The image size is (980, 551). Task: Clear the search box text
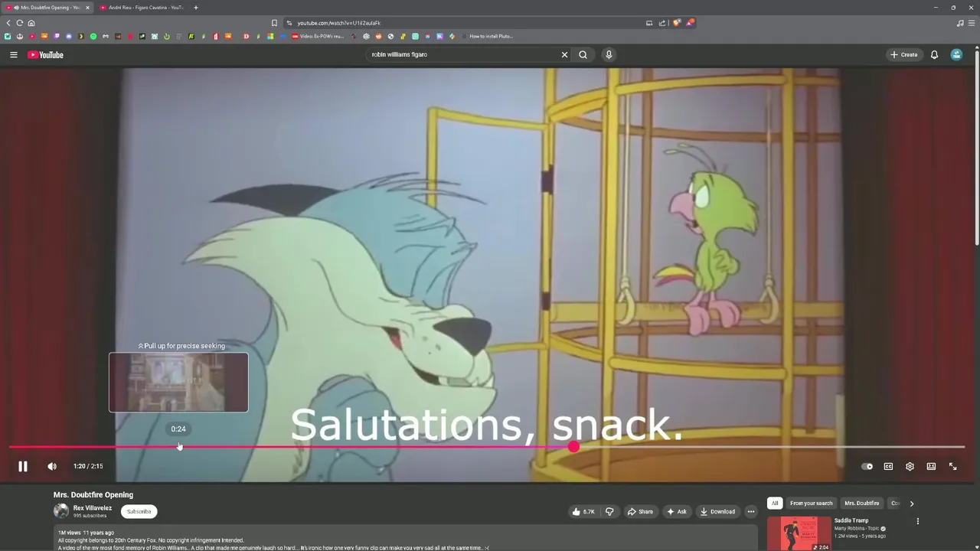click(564, 54)
